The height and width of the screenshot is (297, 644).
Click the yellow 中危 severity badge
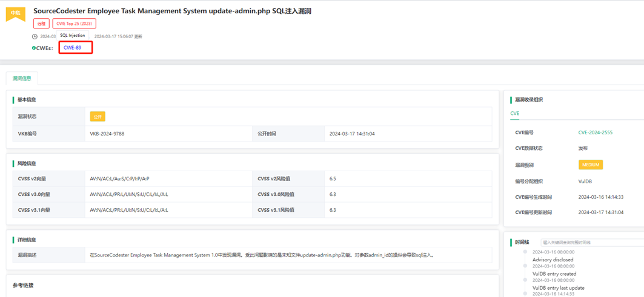(x=15, y=13)
